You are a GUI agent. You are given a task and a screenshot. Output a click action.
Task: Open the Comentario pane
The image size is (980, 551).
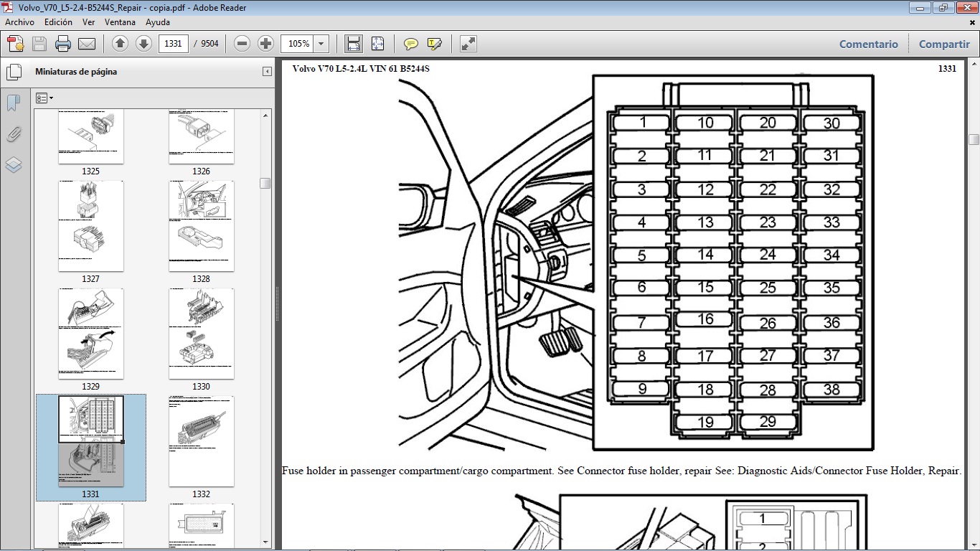pos(869,44)
